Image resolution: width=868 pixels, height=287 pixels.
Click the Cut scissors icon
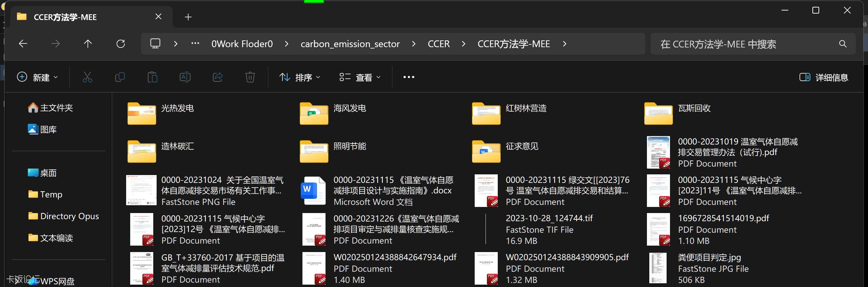[x=87, y=77]
